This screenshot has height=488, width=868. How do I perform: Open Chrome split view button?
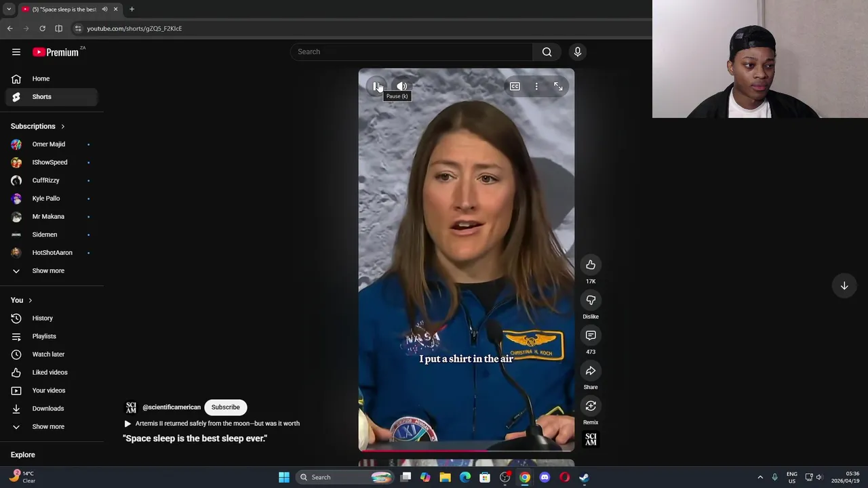pos(58,28)
